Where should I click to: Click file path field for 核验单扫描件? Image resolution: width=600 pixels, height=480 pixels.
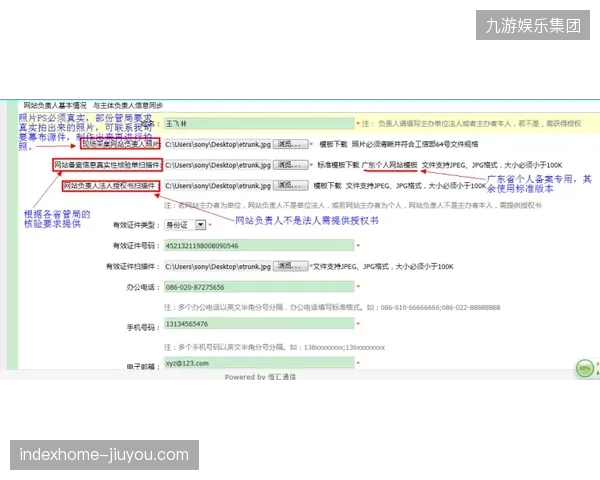click(x=218, y=165)
